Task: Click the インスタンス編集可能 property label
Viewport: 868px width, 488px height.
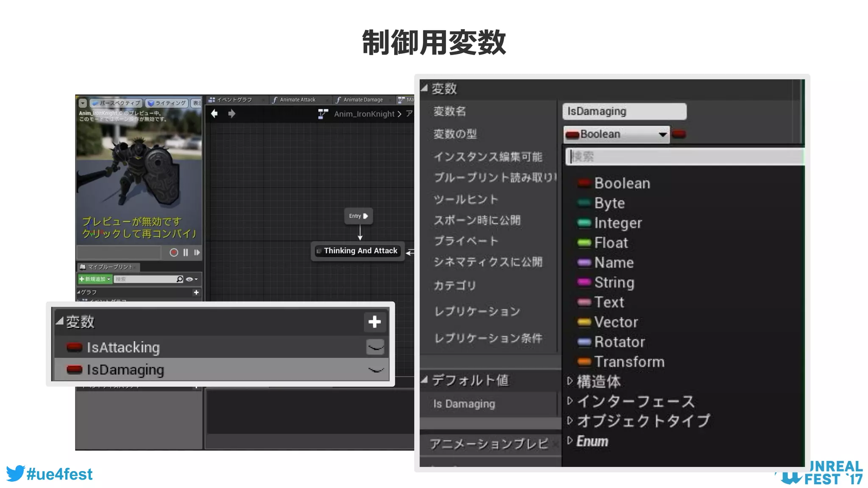Action: pos(488,157)
